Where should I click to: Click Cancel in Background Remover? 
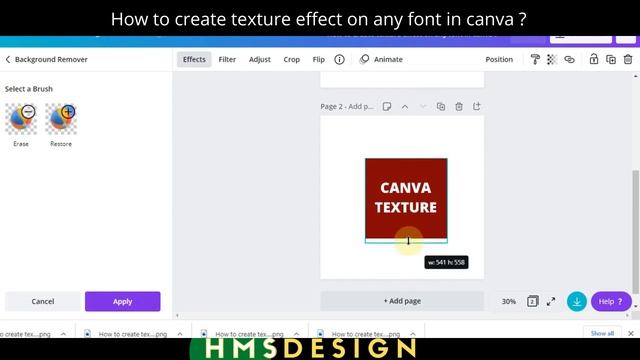42,301
